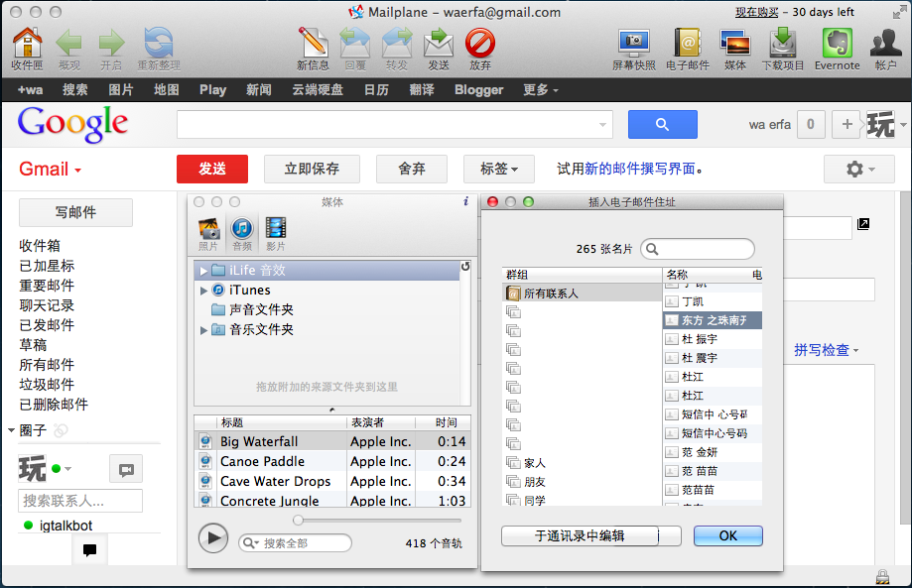This screenshot has width=912, height=588.
Task: Select the 家人 group in address dialog
Action: coord(582,463)
